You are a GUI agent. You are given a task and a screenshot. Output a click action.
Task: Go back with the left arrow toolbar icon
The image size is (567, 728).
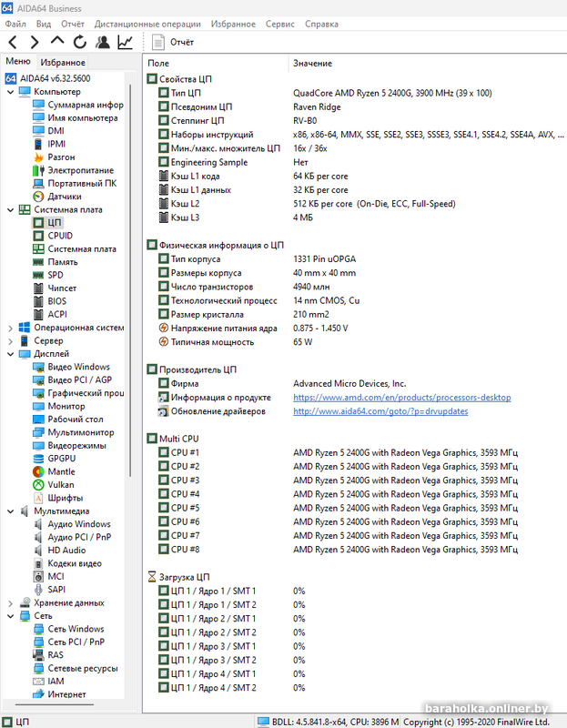point(13,42)
